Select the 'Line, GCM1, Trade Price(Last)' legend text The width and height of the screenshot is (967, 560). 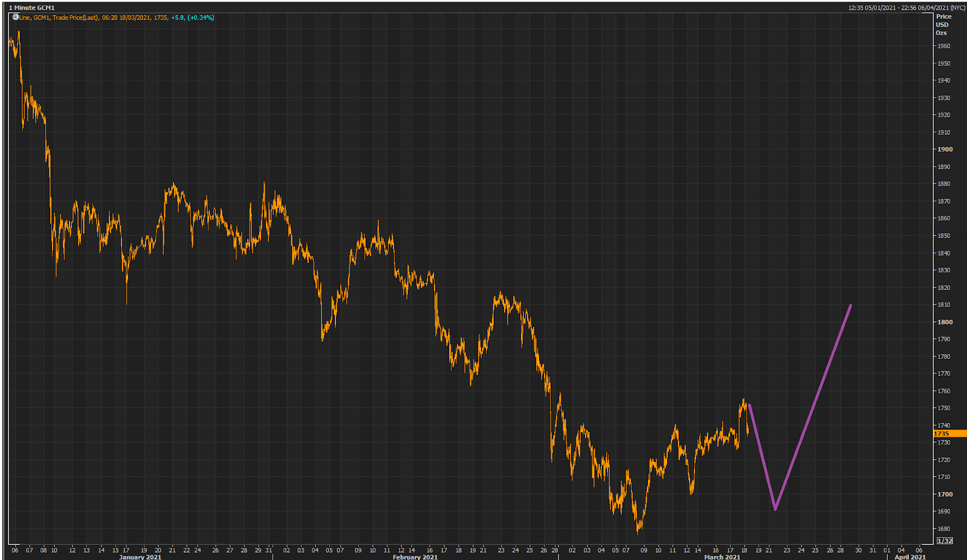click(59, 18)
